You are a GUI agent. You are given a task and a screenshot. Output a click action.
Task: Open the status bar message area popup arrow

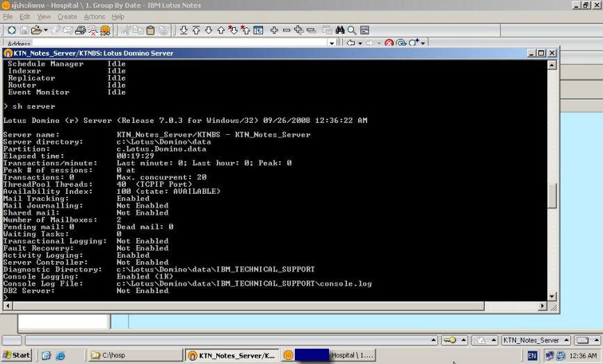434,340
